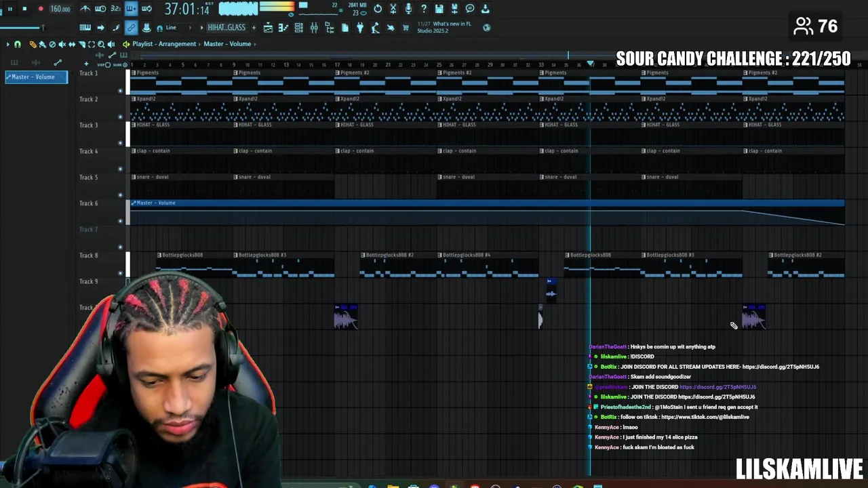Select the draw pencil tool in top toolbar
Image resolution: width=868 pixels, height=488 pixels.
pyautogui.click(x=115, y=28)
